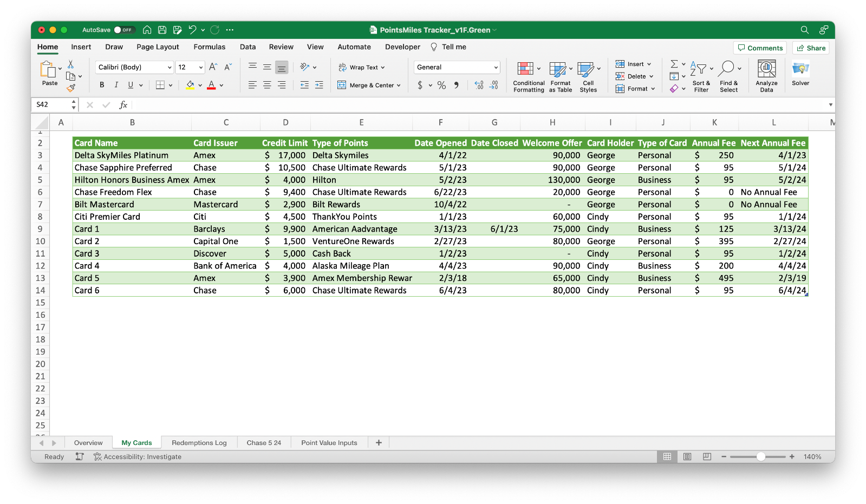Apply the red font color
866x504 pixels.
(x=211, y=85)
